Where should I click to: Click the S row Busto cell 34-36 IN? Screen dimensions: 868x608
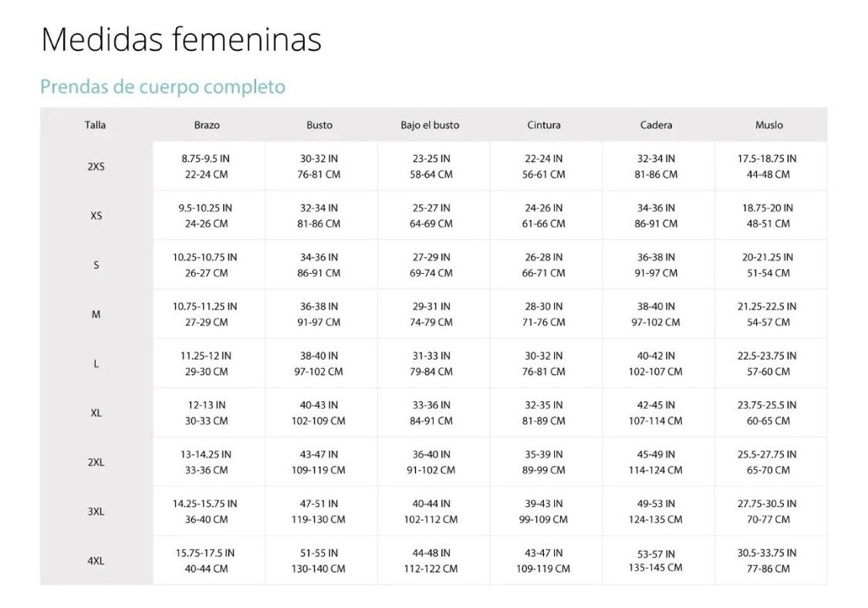[319, 258]
